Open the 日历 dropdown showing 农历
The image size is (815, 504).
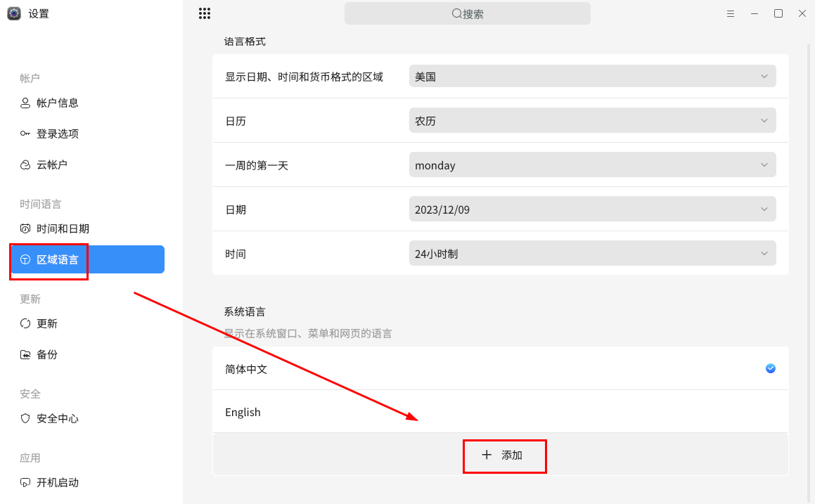point(592,121)
